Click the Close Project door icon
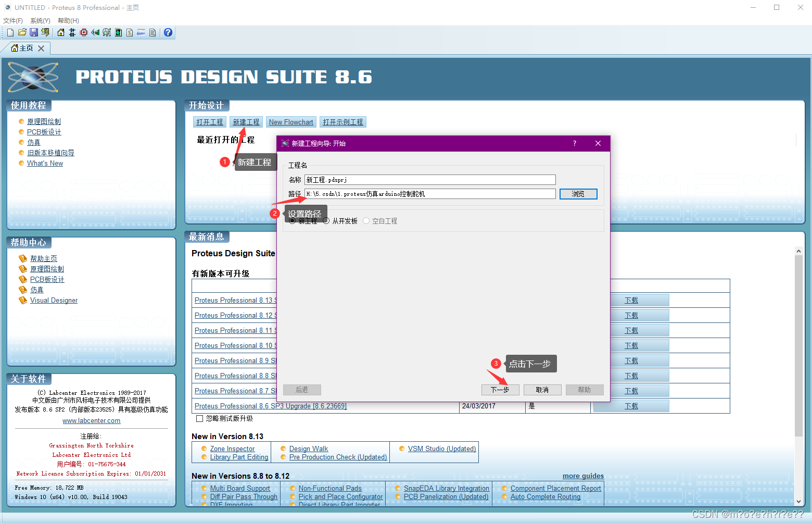 pos(45,32)
